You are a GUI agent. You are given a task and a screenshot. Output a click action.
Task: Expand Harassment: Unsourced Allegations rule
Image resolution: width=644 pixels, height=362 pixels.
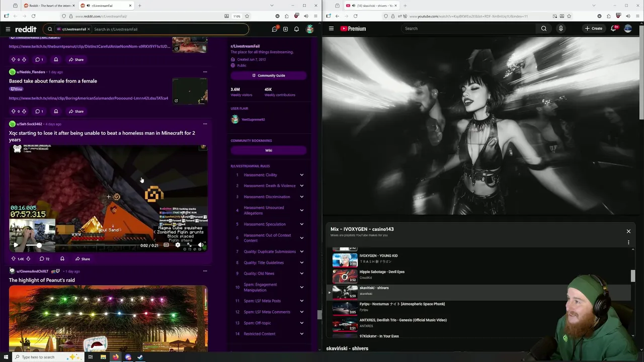(302, 210)
